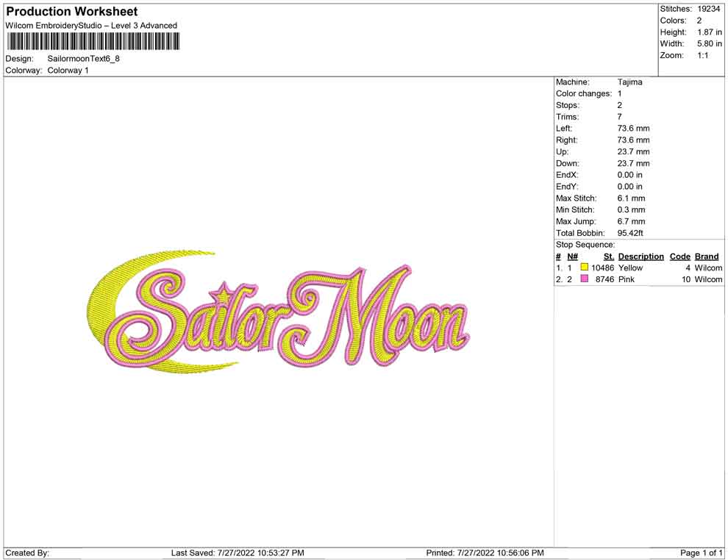Click the Total Bobbin value '95.42ft'
This screenshot has width=728, height=560.
[630, 233]
